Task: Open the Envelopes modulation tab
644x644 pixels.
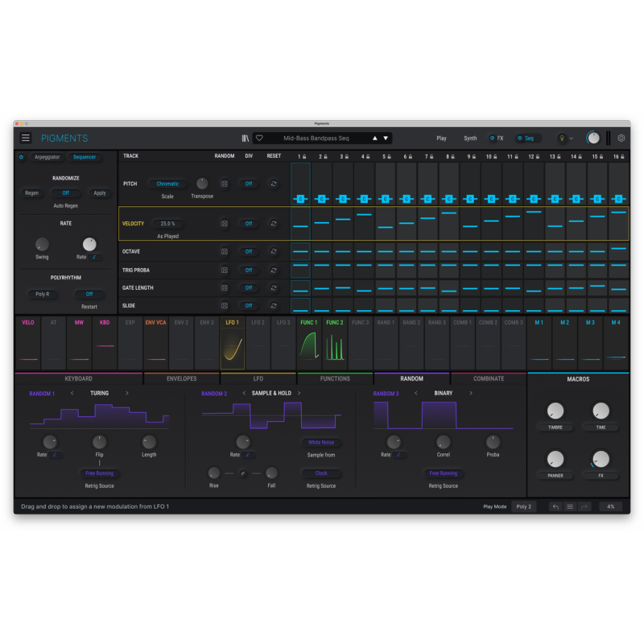Action: click(x=182, y=378)
